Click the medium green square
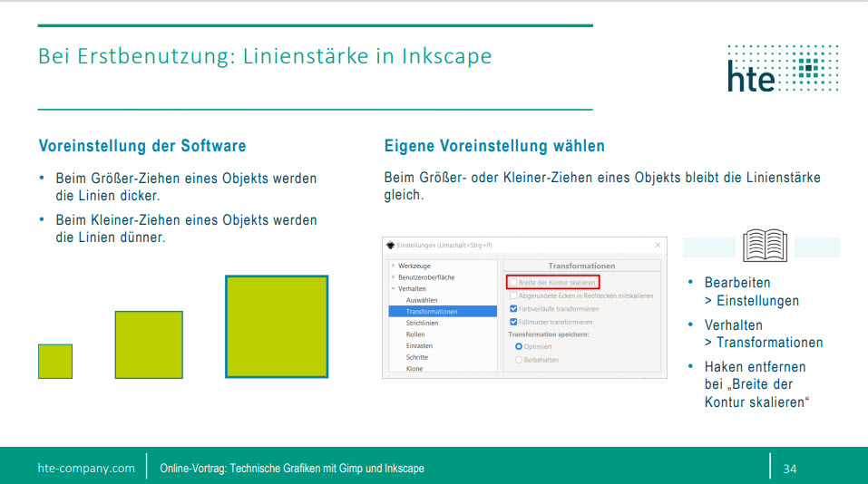Viewport: 868px width, 484px height. [149, 344]
